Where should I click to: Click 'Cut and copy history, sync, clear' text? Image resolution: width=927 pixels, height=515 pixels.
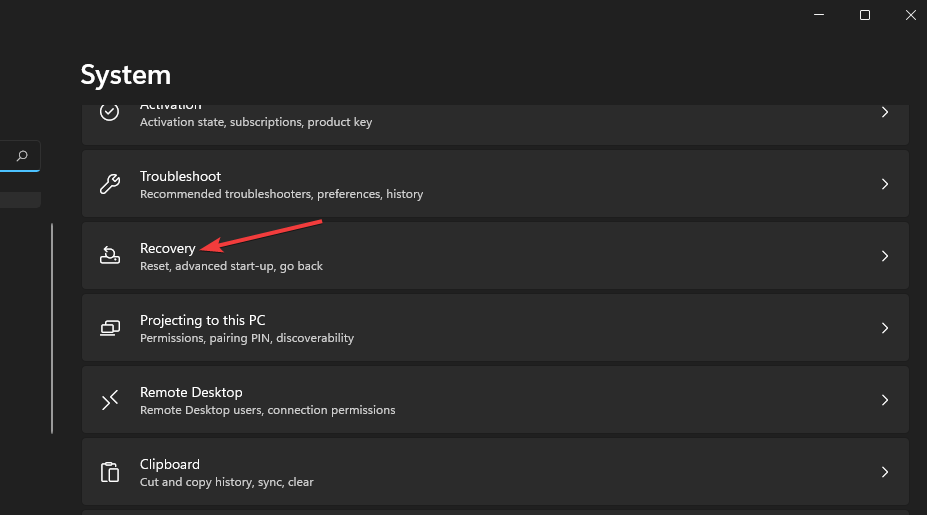pos(226,482)
